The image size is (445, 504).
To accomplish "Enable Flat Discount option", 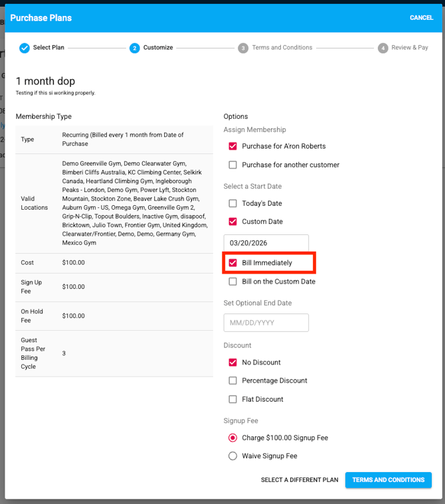I will (232, 399).
